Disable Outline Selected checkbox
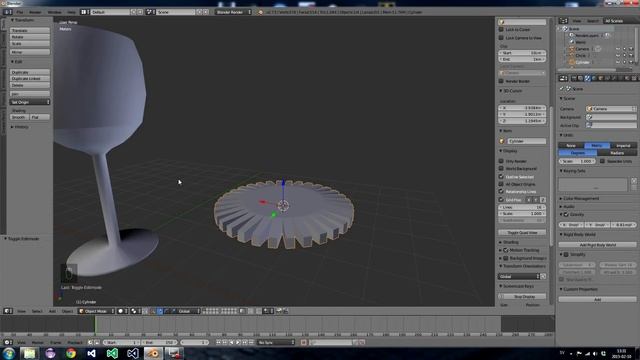This screenshot has width=640, height=360. tap(501, 176)
